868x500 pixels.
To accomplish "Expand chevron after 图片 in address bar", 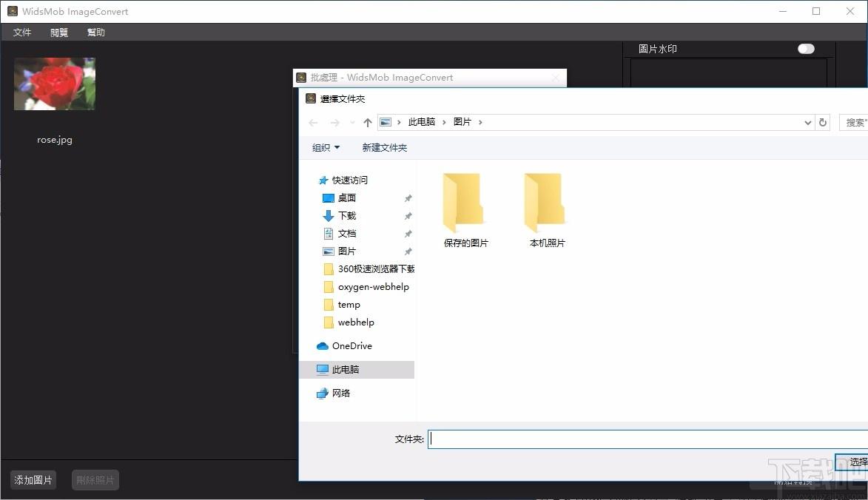I will [480, 122].
